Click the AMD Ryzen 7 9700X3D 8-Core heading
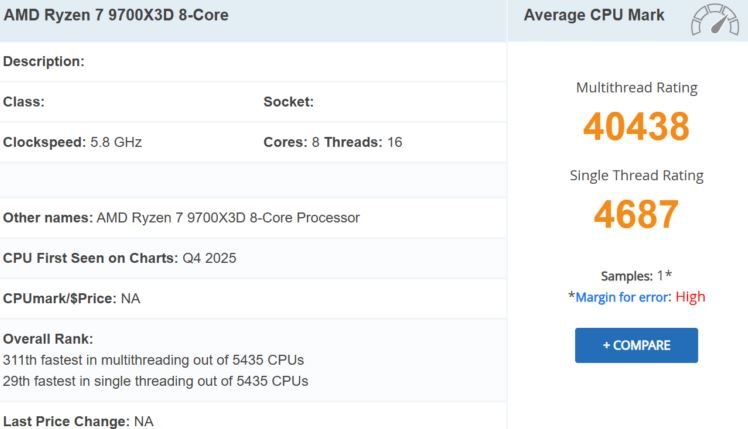Image resolution: width=748 pixels, height=429 pixels. pos(116,16)
